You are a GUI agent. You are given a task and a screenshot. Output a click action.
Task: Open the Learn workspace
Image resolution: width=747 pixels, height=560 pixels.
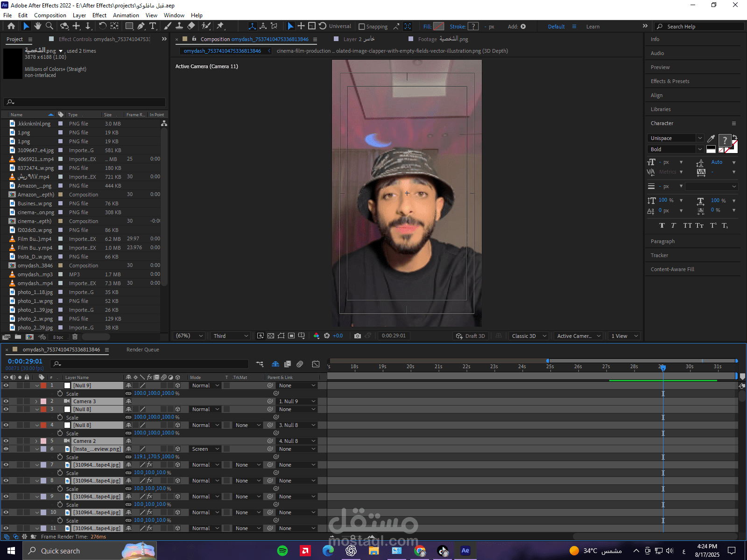[593, 27]
